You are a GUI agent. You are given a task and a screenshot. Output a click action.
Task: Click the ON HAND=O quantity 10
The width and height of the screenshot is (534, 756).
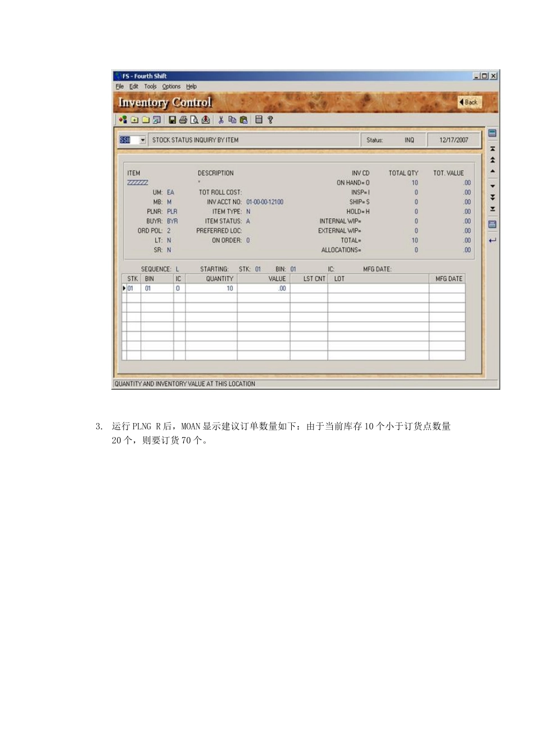(415, 183)
